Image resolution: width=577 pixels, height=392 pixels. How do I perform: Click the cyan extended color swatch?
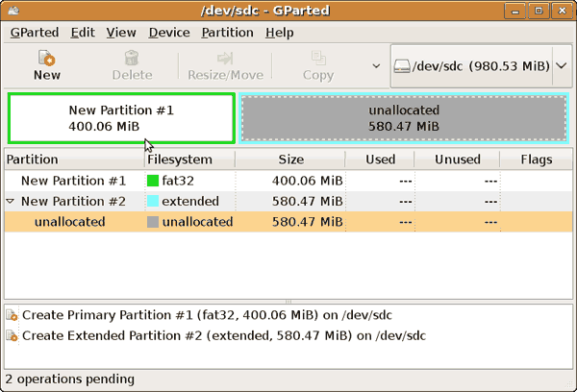click(153, 201)
